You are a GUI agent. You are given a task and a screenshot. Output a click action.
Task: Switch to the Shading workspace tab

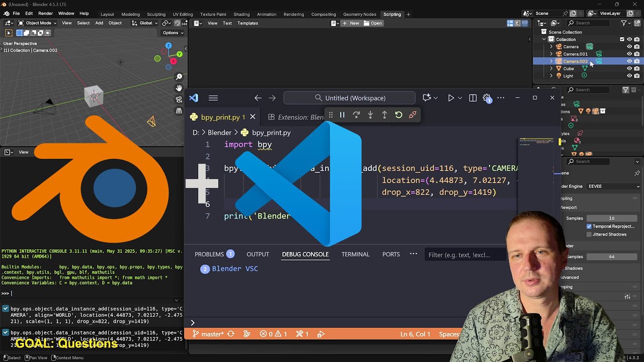(242, 14)
